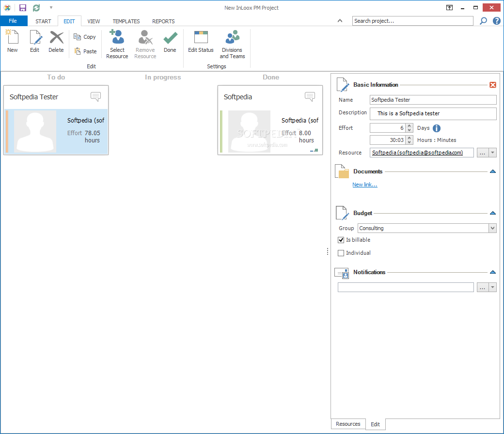Open quick access toolbar customize arrow
The image size is (504, 434).
(x=51, y=7)
